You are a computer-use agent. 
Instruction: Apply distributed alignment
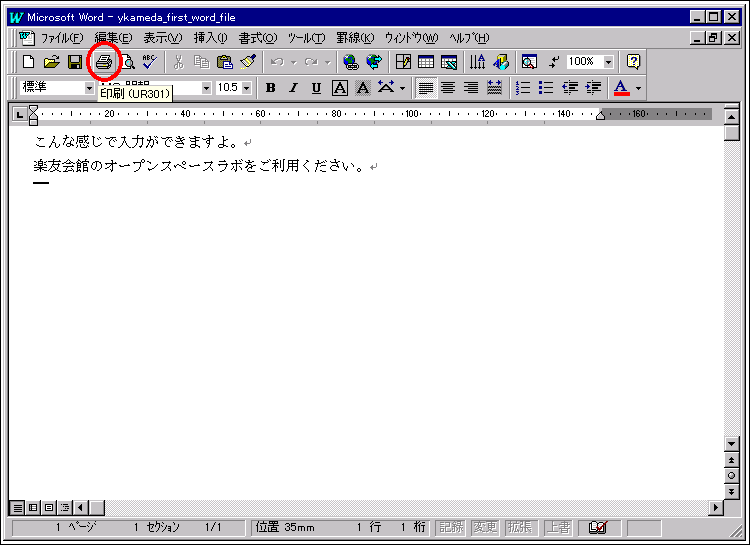pos(494,88)
